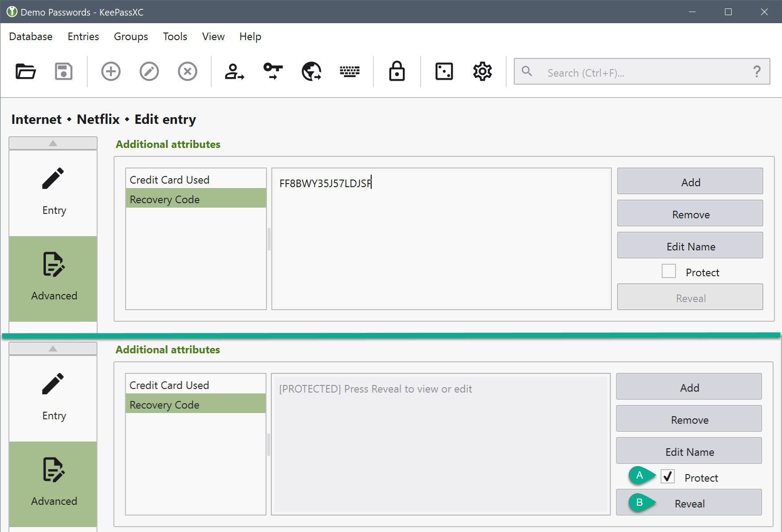This screenshot has width=782, height=532.
Task: Lock the database with padlock icon
Action: click(x=397, y=71)
